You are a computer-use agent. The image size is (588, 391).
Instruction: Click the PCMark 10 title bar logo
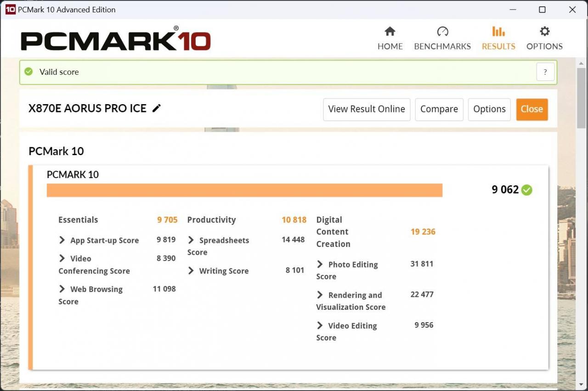point(10,10)
